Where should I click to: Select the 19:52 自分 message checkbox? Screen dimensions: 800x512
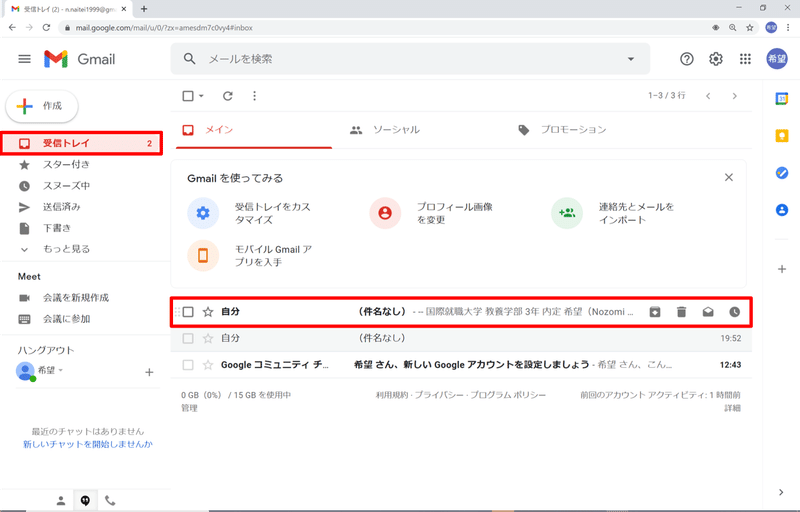point(188,338)
